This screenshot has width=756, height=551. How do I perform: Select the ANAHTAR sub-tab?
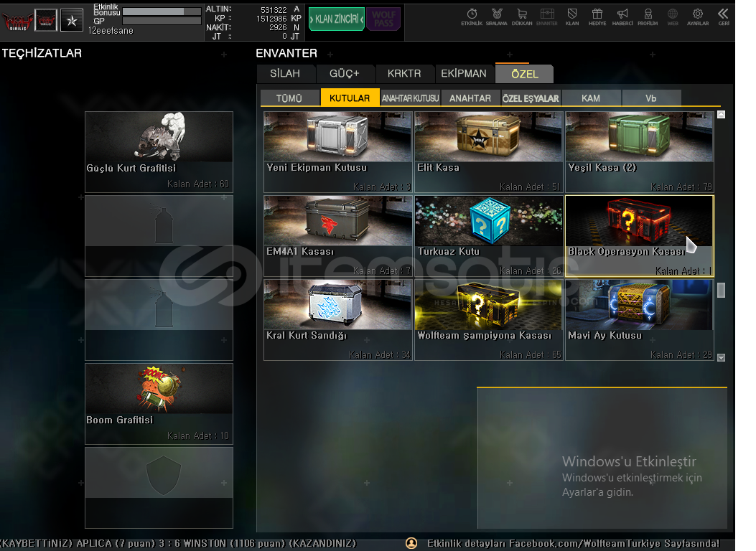tap(470, 98)
